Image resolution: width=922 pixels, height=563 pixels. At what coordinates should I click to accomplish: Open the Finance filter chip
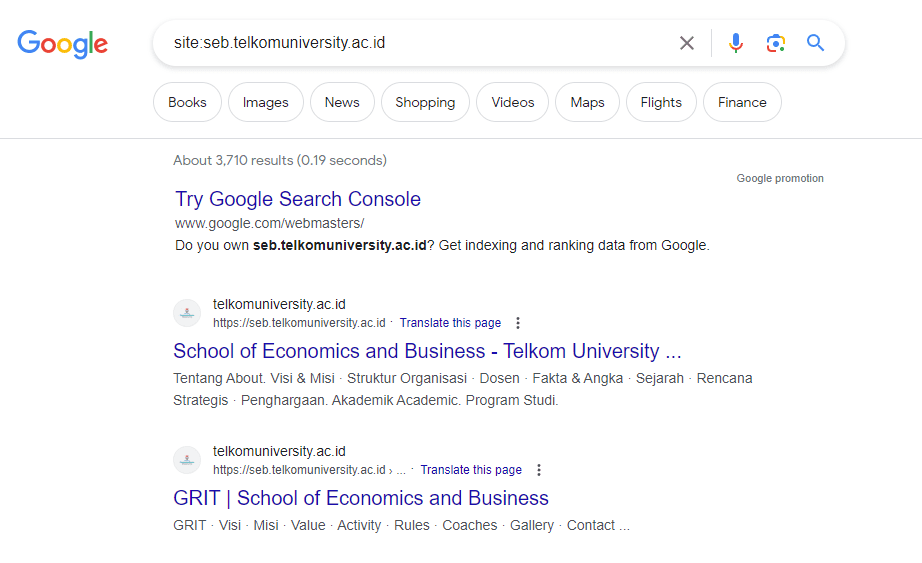point(742,102)
